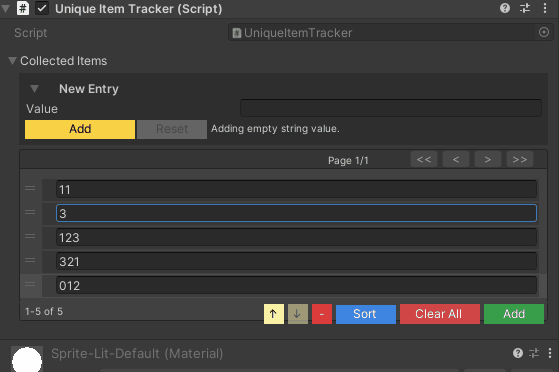The image size is (559, 372).
Task: Click the Sprite-Lit-Default material preview sphere
Action: [x=27, y=359]
